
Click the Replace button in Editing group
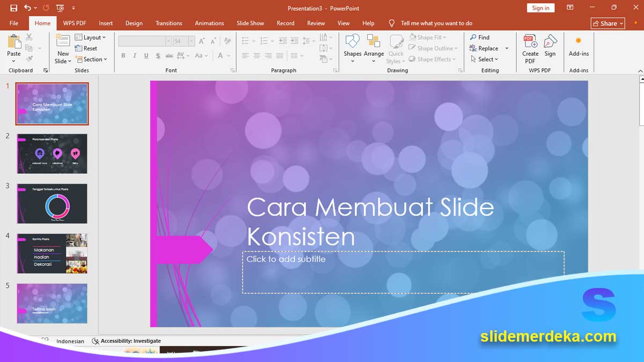click(x=484, y=48)
